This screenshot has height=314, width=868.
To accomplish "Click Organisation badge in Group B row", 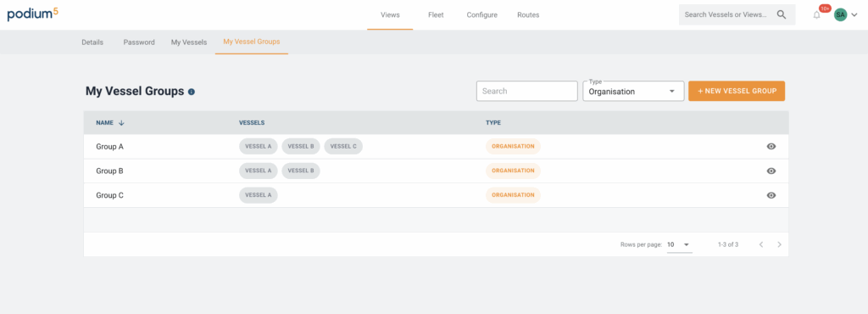I will point(513,171).
